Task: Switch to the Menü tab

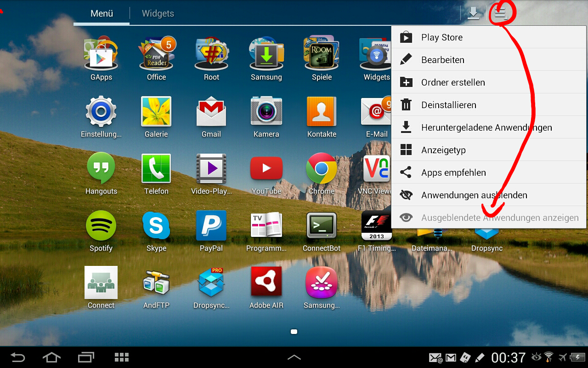Action: 102,13
